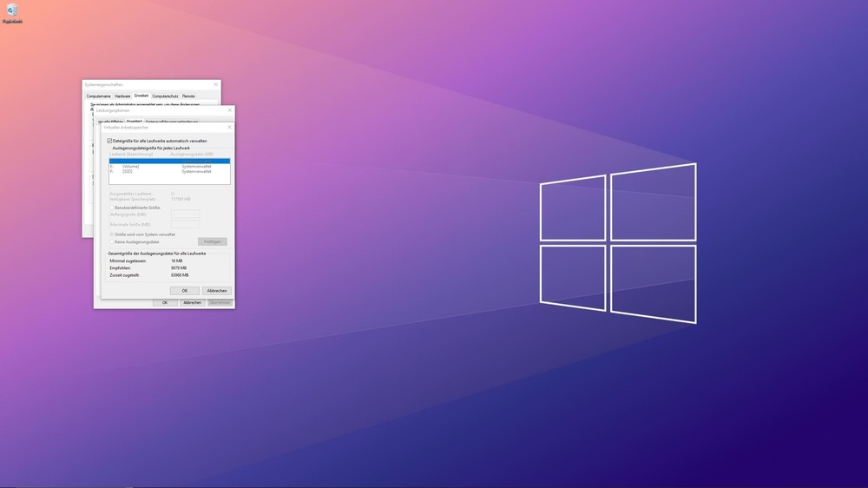The image size is (868, 488).
Task: Focus the Anfangsgröße (MB) input field
Action: pyautogui.click(x=185, y=214)
